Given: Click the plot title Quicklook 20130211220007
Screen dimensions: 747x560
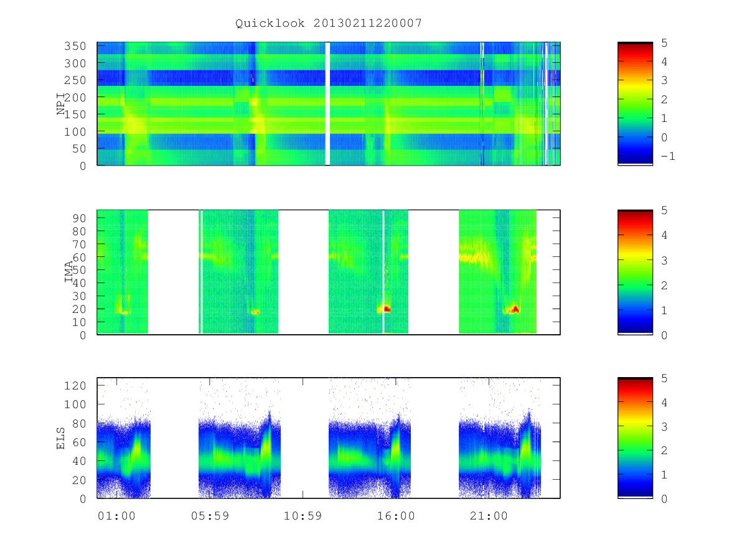Looking at the screenshot, I should 329,23.
